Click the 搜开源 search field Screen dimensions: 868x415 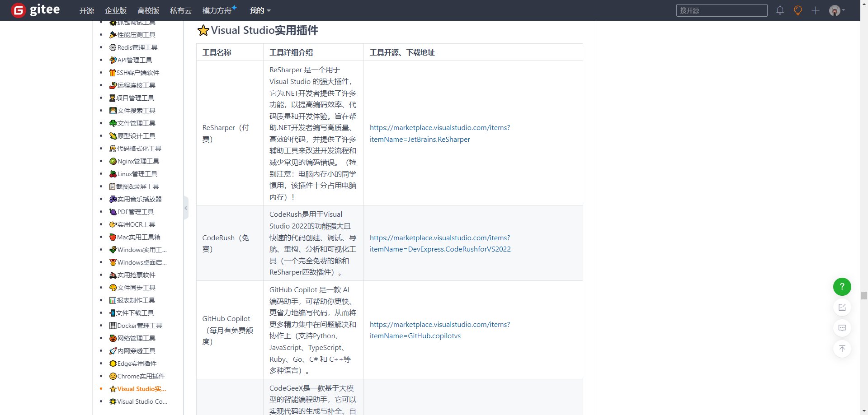click(x=722, y=10)
